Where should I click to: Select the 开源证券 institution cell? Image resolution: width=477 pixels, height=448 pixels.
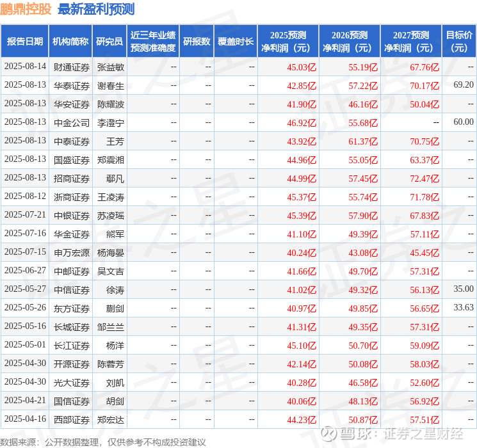[72, 364]
